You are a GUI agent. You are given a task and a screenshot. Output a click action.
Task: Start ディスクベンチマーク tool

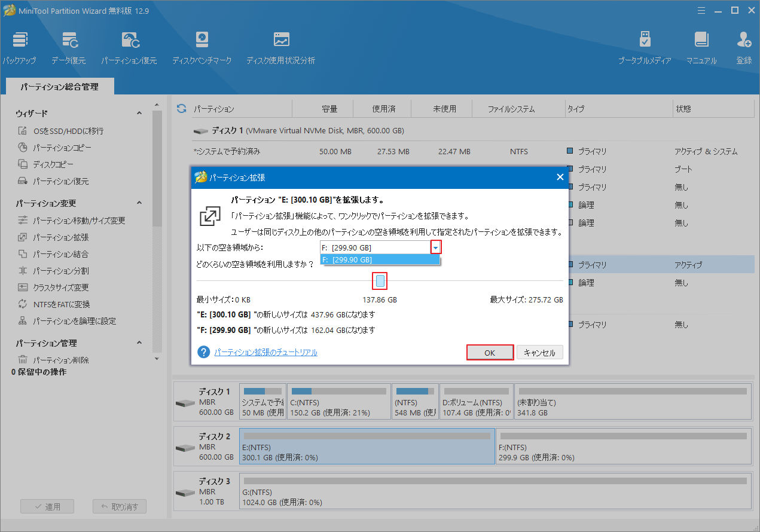click(x=202, y=48)
